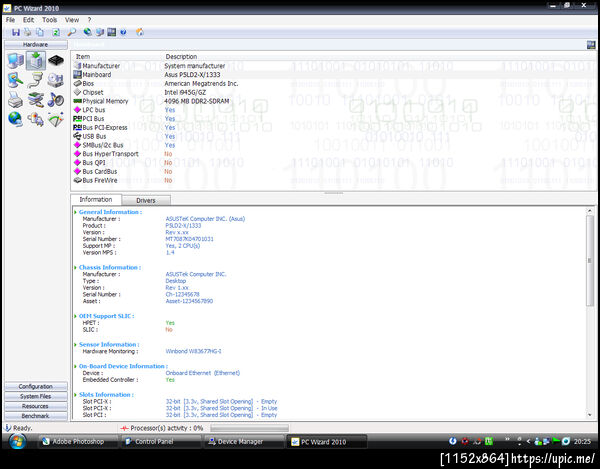Select the black Processor chip icon

click(56, 60)
